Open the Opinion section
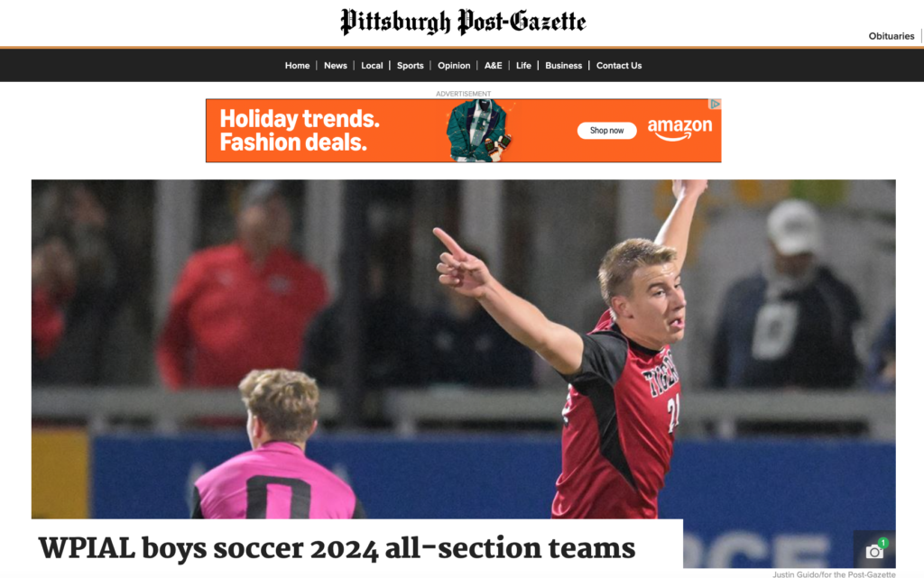 (x=454, y=65)
